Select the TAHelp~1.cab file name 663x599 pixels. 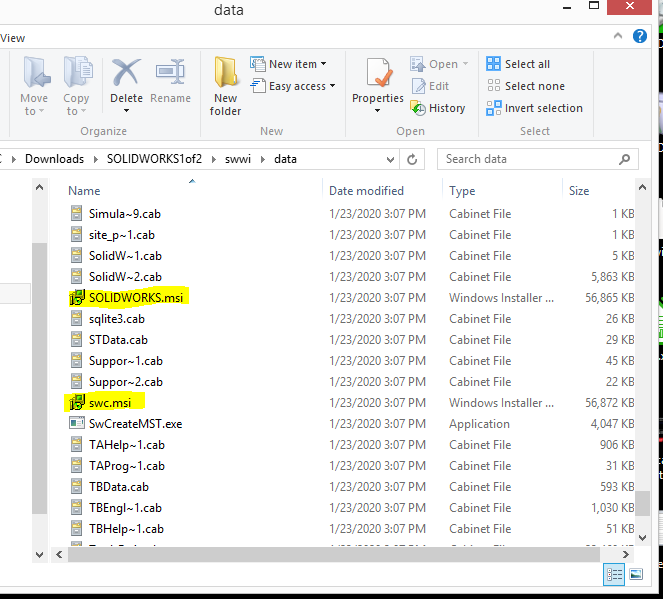pos(127,445)
